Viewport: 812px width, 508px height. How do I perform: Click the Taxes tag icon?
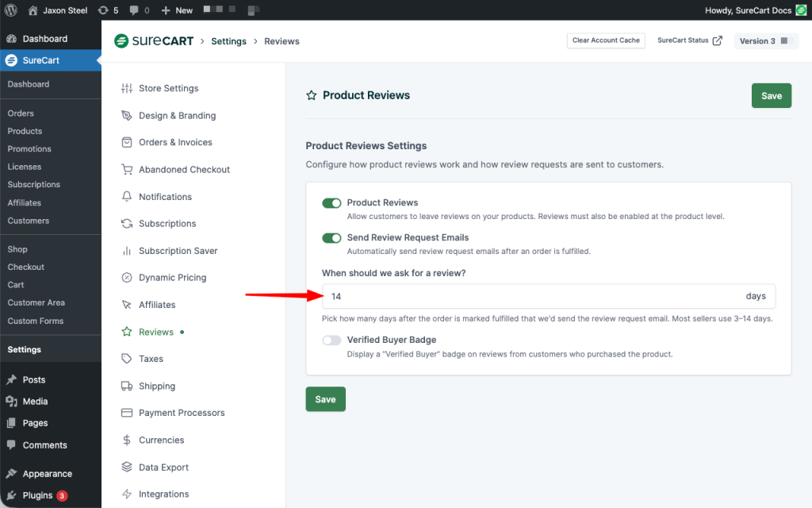127,359
